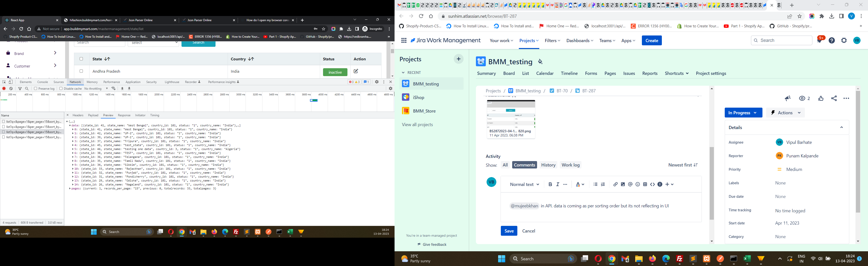Click the Jira thumbs-up vote icon
This screenshot has width=868, height=266.
[x=821, y=98]
